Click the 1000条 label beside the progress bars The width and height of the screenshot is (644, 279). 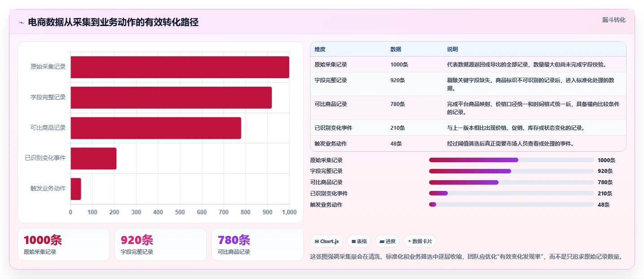click(606, 160)
